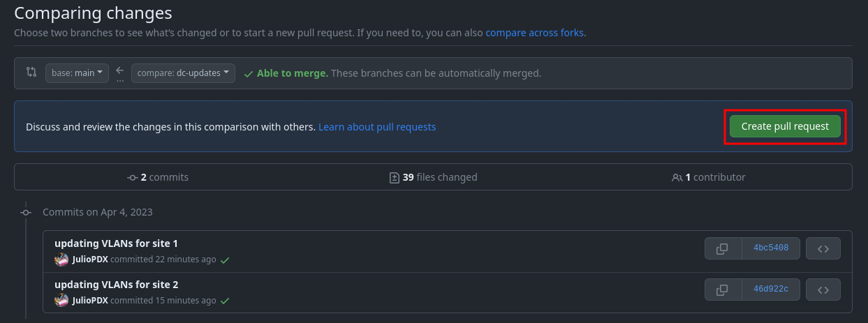The image size is (868, 323).
Task: Browse repository code at commit 4bc5408
Action: 823,248
